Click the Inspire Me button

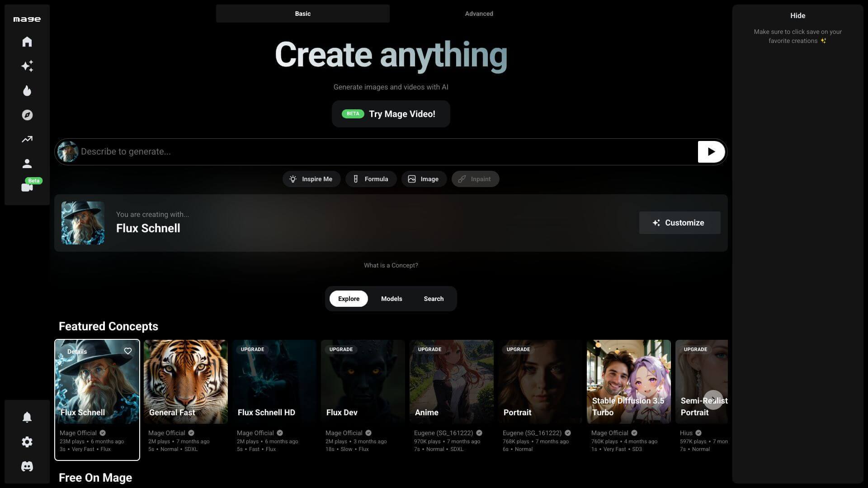tap(311, 179)
